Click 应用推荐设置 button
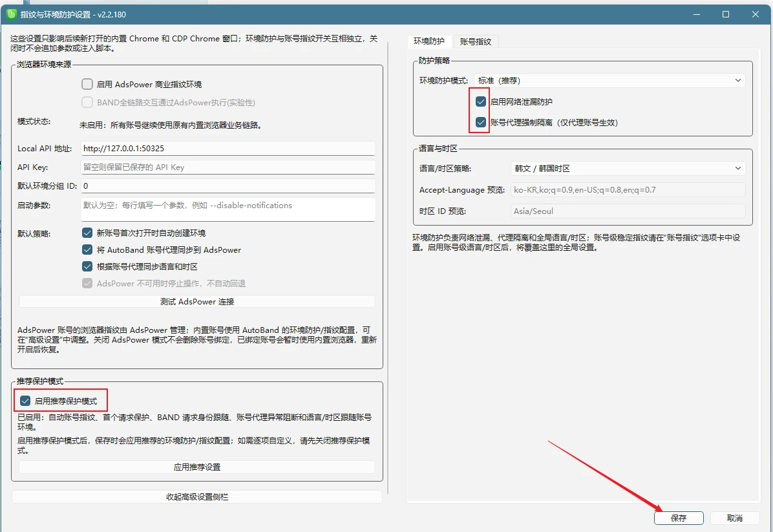 (196, 467)
